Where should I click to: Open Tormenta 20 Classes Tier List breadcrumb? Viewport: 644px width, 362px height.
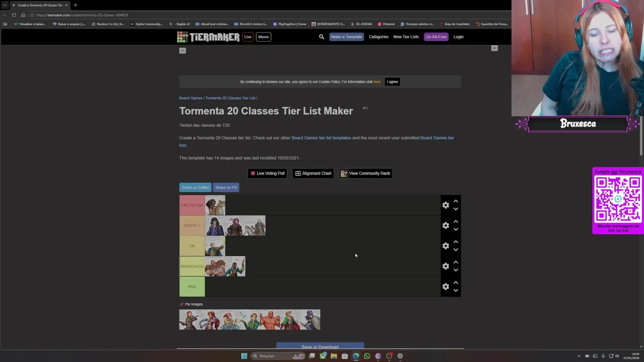coord(230,98)
